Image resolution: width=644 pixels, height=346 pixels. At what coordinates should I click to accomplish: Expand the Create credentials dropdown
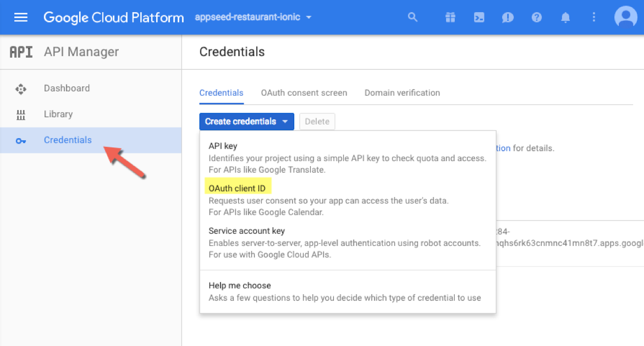(x=246, y=122)
